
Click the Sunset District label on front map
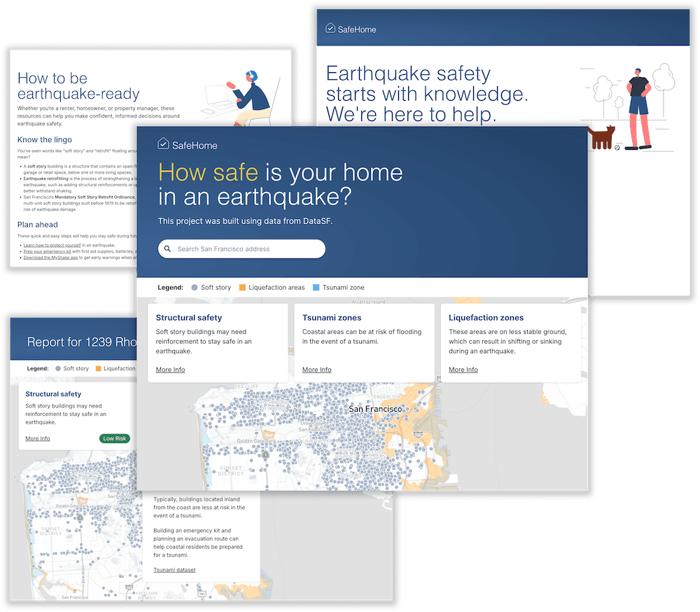(x=231, y=471)
